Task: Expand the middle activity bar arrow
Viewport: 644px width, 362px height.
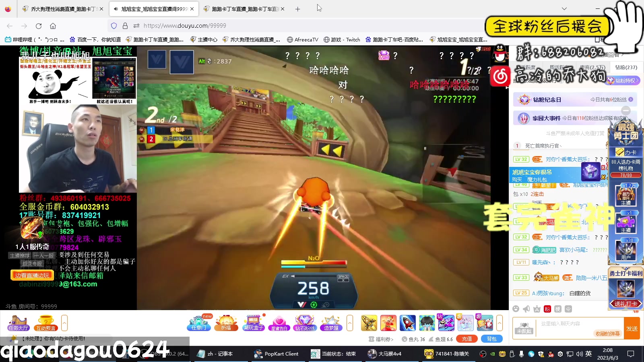Action: pyautogui.click(x=350, y=323)
